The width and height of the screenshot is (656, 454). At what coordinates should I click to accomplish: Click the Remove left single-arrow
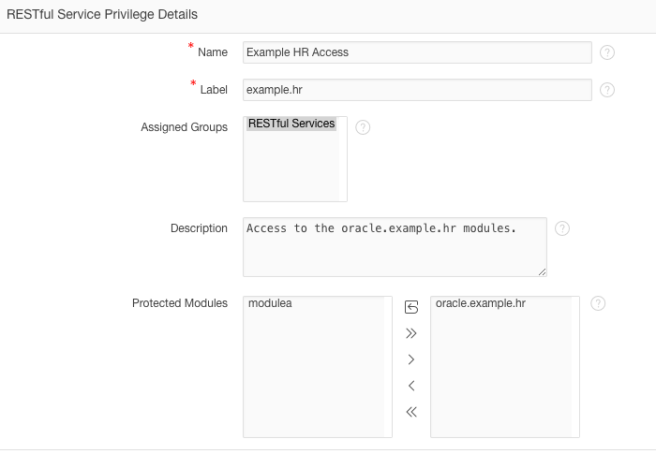point(411,386)
